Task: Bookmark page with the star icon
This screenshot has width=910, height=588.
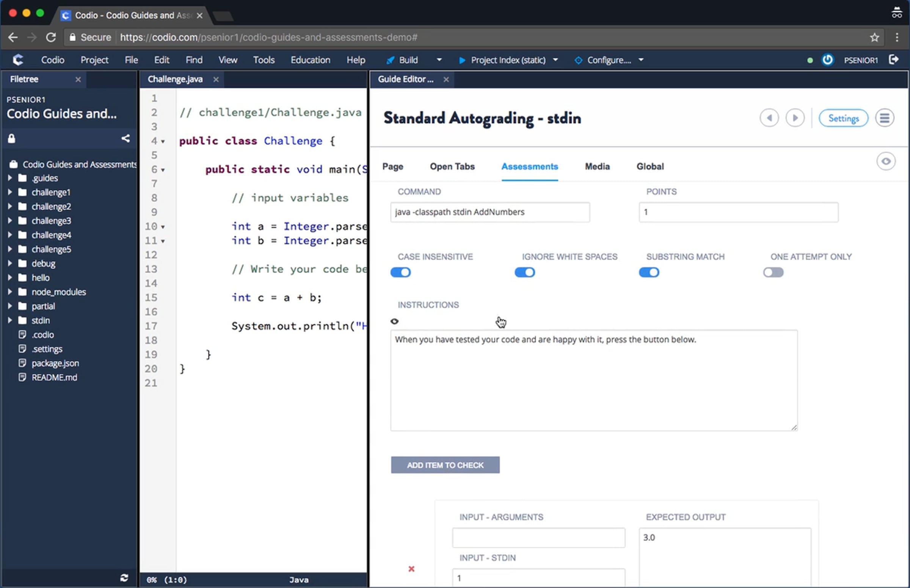Action: coord(874,37)
